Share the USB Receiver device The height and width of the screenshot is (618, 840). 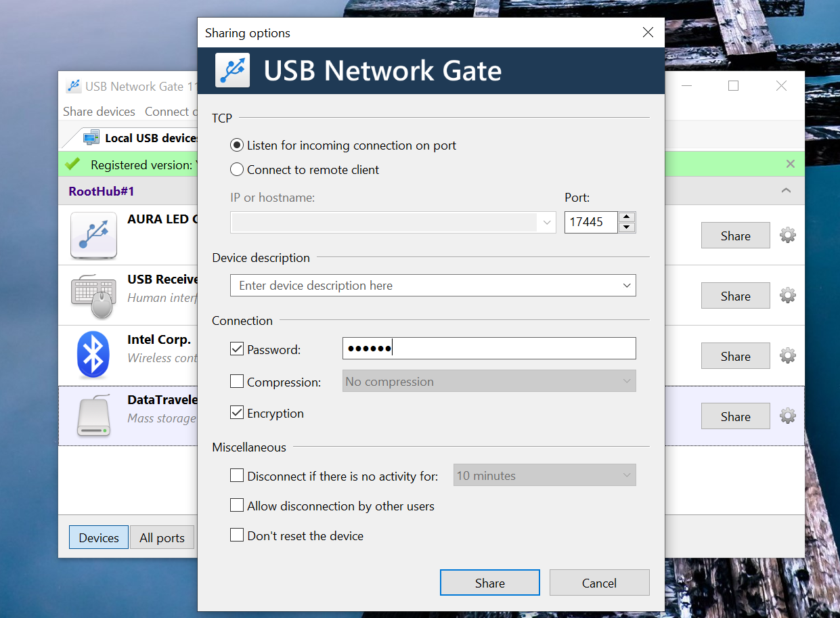pyautogui.click(x=735, y=296)
